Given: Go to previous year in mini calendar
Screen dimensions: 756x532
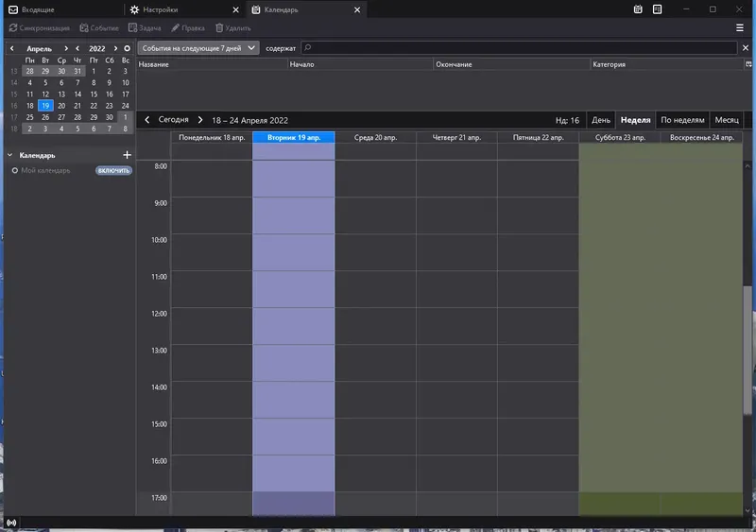Looking at the screenshot, I should pos(77,49).
